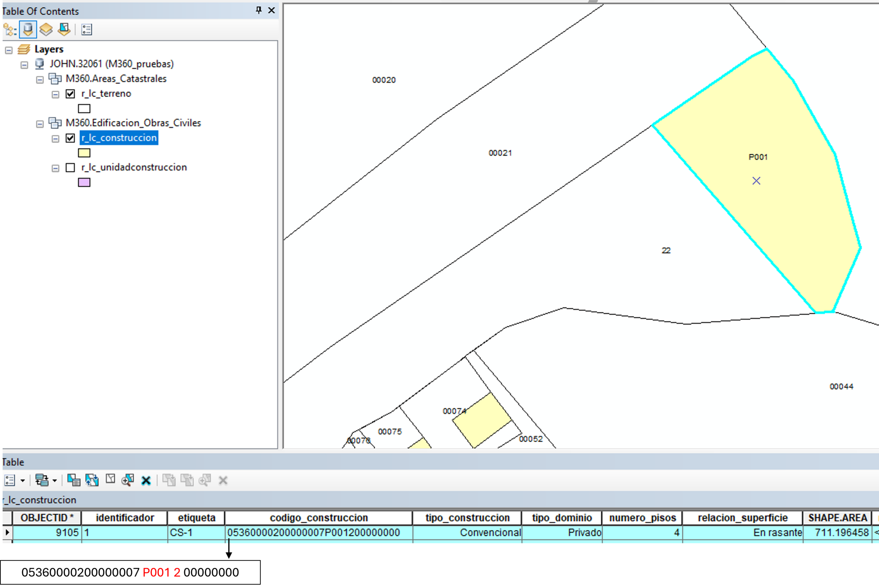Open Table Options dropdown arrow

23,480
